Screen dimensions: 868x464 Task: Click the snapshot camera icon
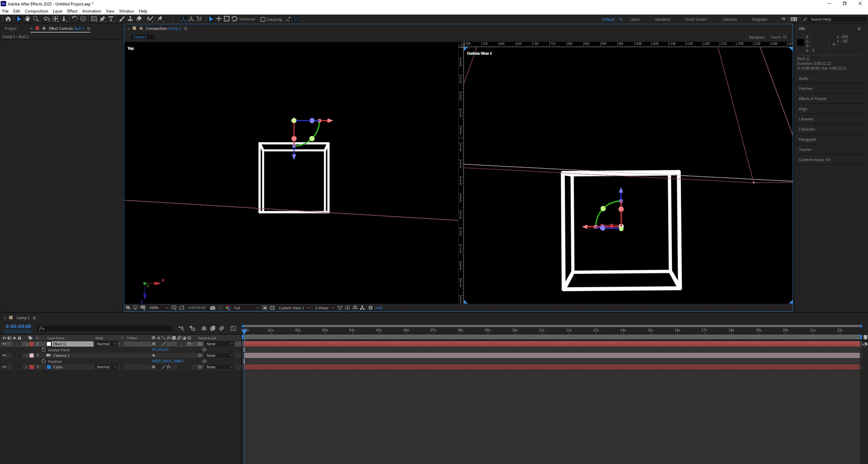pyautogui.click(x=213, y=308)
